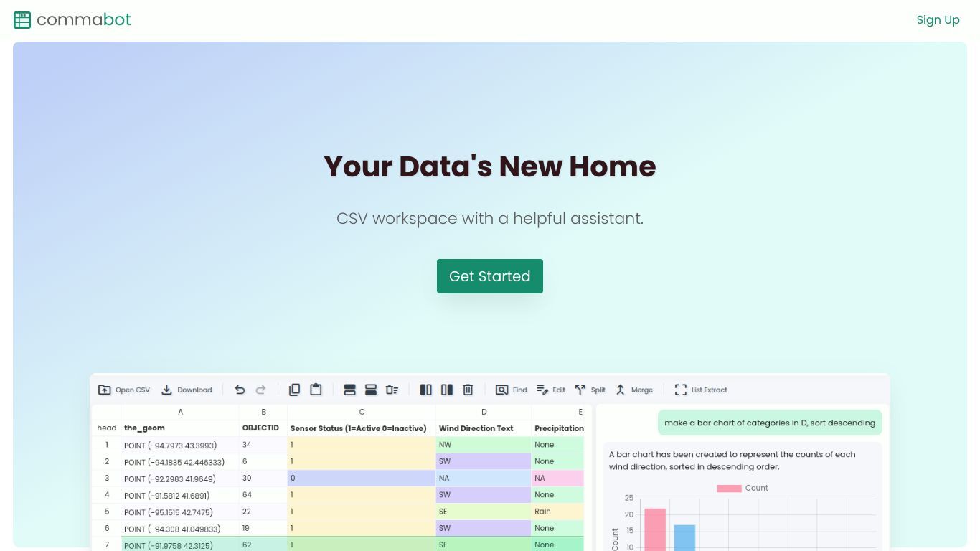Click sensor status cell showing 0

362,479
